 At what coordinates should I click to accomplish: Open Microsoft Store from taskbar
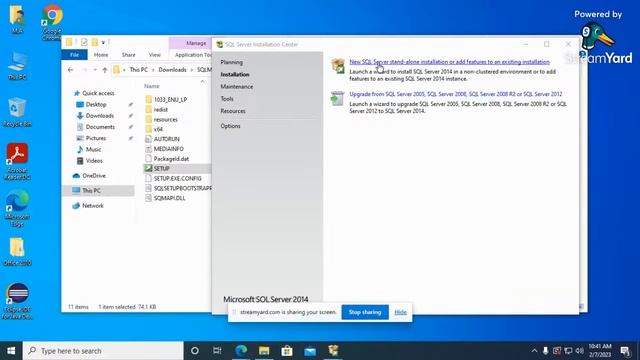[x=287, y=351]
